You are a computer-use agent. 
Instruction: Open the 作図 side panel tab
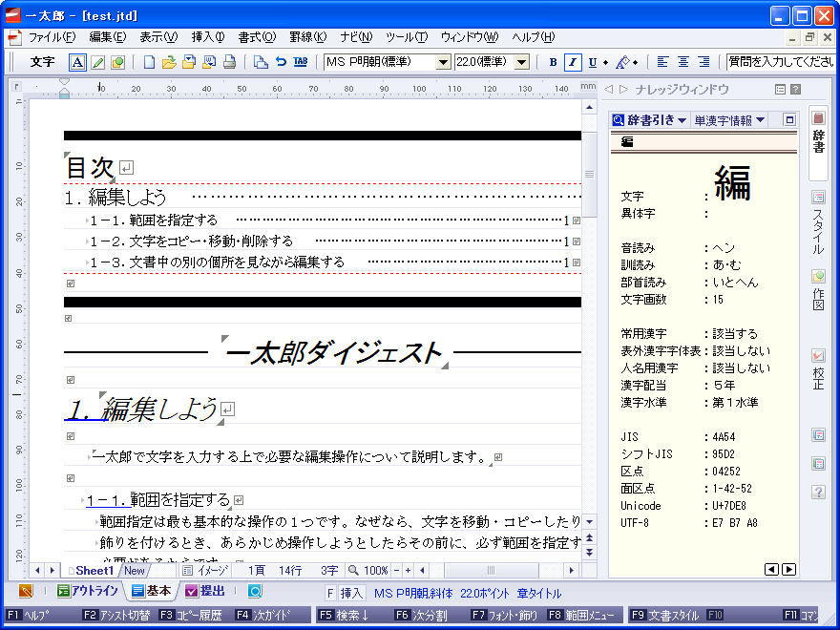click(x=819, y=291)
